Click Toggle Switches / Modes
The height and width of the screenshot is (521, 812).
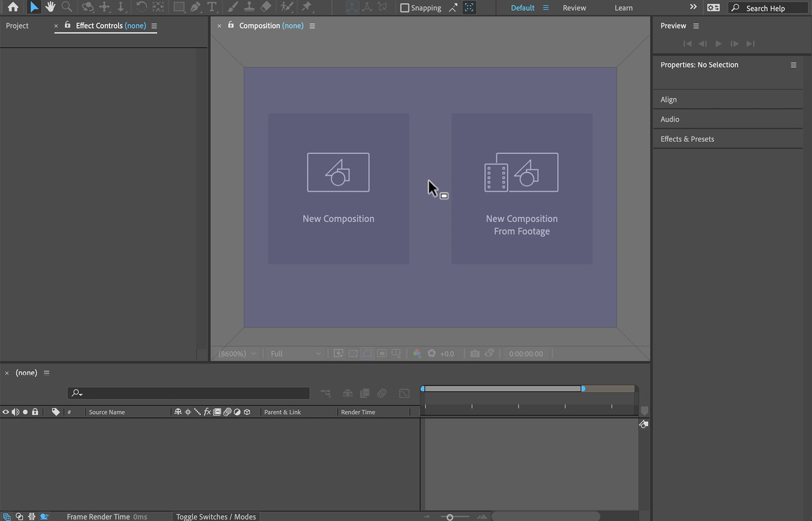(216, 517)
